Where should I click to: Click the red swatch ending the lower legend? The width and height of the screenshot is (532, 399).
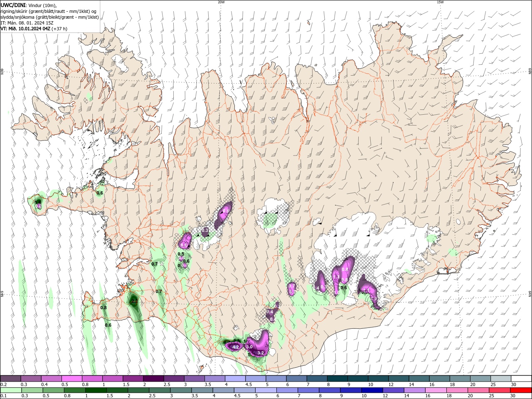pos(521,391)
